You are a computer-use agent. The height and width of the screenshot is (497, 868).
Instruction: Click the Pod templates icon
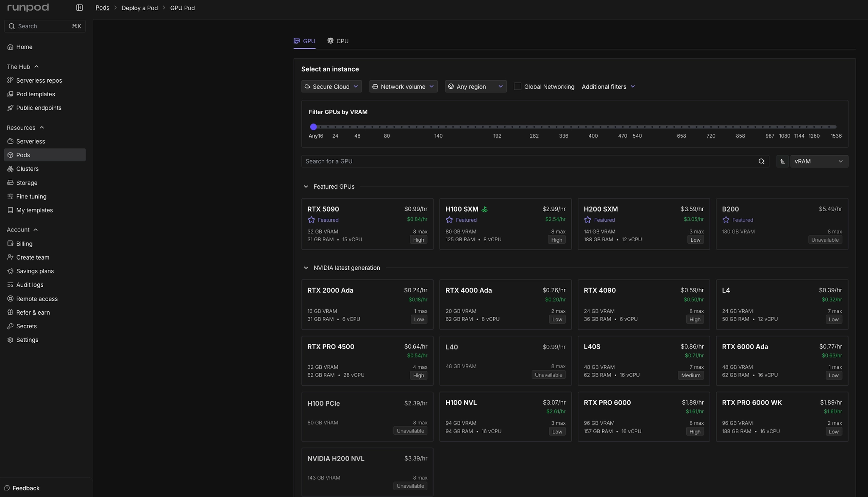click(x=10, y=94)
